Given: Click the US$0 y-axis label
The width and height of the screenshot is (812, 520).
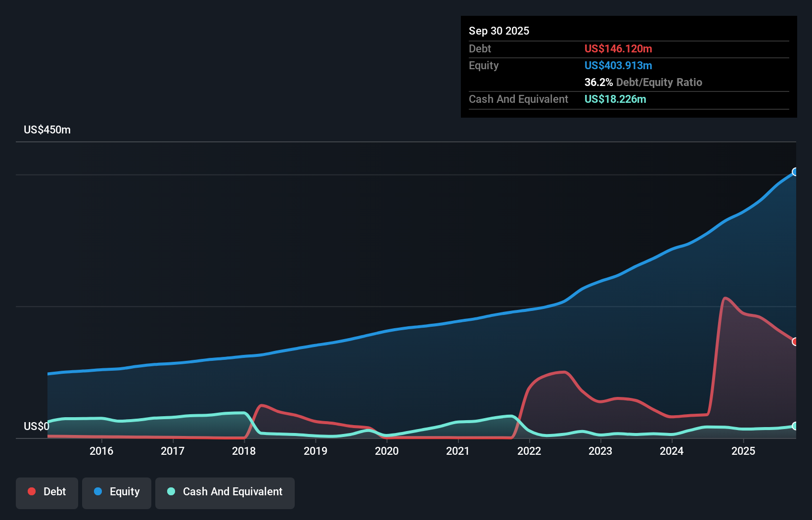Looking at the screenshot, I should coord(37,426).
